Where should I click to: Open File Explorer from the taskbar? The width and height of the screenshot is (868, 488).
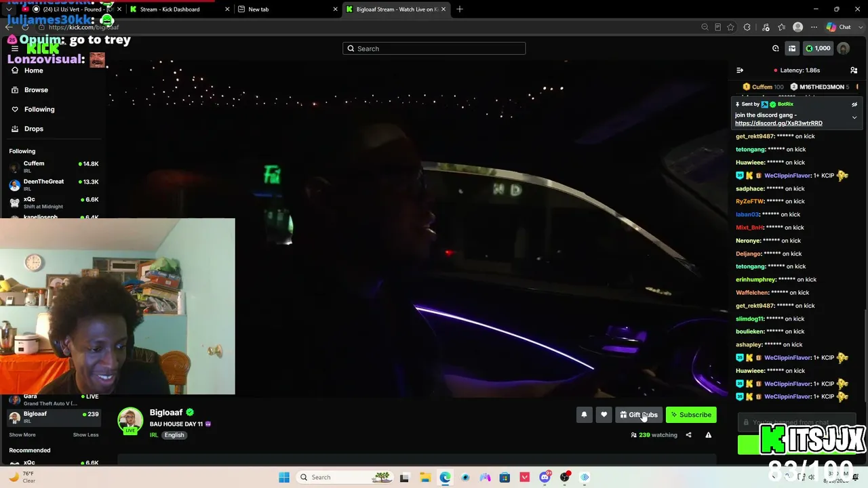(x=425, y=477)
